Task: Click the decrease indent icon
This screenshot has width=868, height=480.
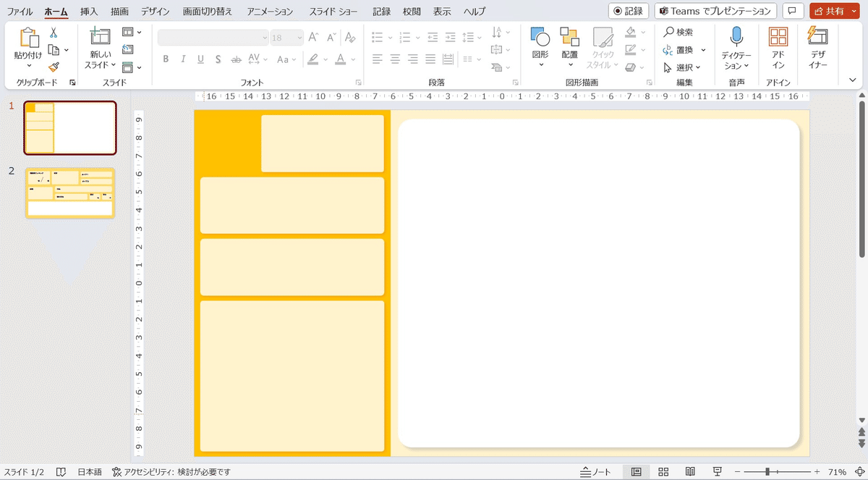Action: [x=433, y=37]
